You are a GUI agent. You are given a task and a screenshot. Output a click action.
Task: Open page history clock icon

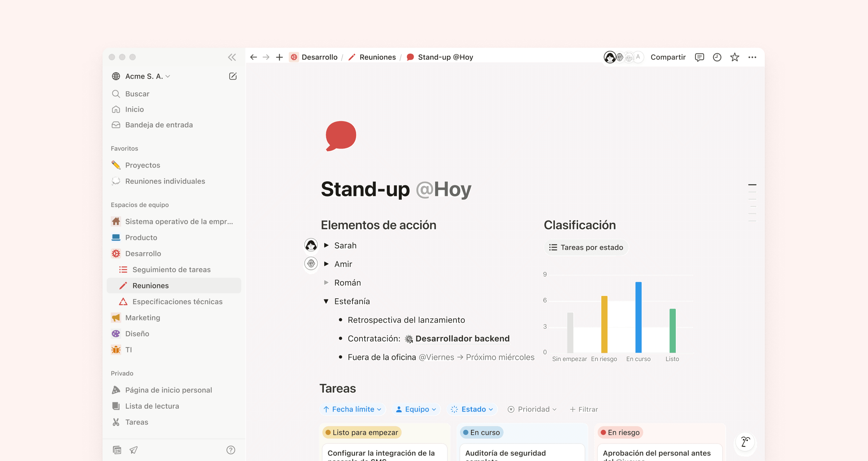[717, 57]
